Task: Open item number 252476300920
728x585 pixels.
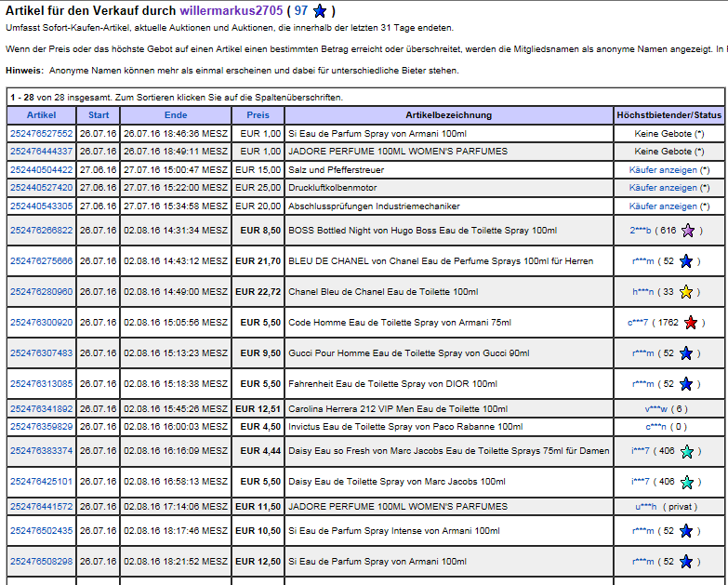Action: tap(41, 322)
